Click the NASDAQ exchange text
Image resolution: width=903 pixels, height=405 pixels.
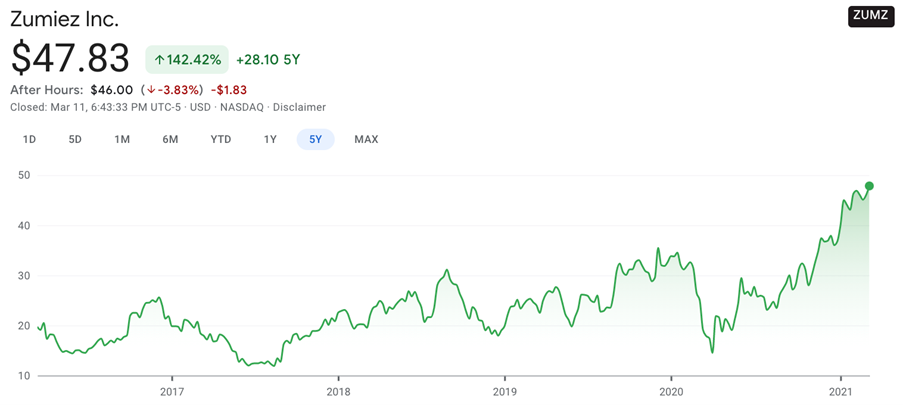point(242,107)
